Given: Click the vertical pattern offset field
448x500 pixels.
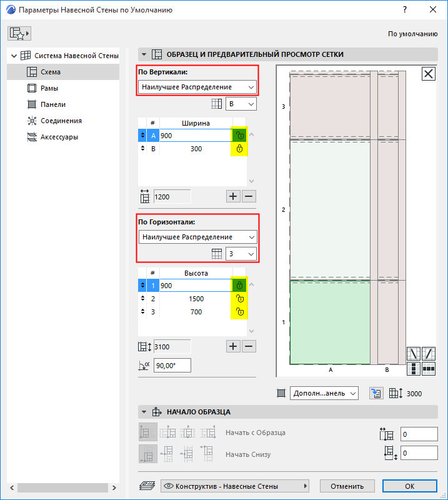Looking at the screenshot, I should coord(419,453).
